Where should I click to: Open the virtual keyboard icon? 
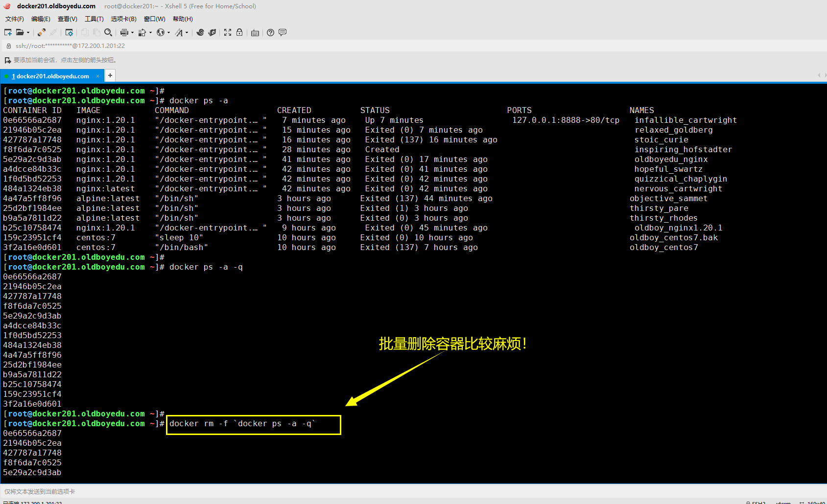[x=255, y=33]
